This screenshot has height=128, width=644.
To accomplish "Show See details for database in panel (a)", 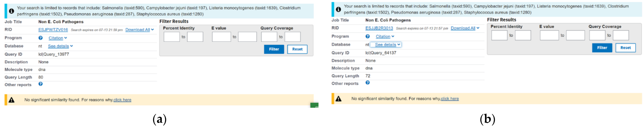I will [60, 46].
